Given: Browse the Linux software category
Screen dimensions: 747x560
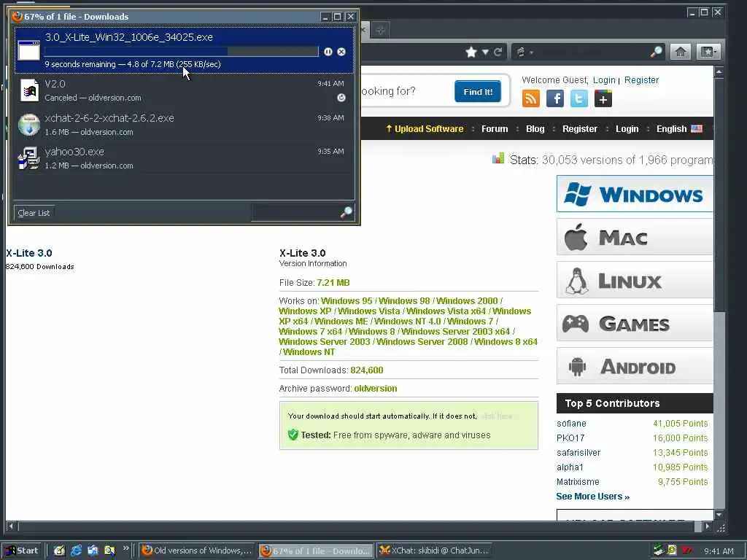Looking at the screenshot, I should (635, 280).
